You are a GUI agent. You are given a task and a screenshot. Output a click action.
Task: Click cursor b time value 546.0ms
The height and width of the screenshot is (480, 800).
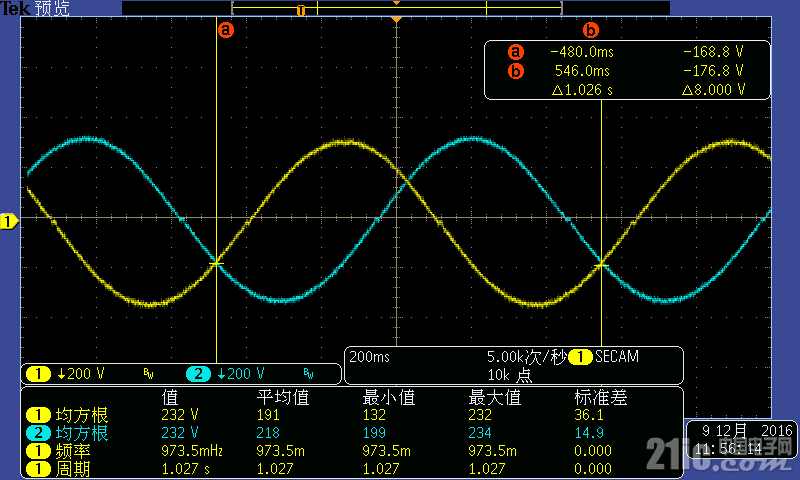[x=582, y=71]
